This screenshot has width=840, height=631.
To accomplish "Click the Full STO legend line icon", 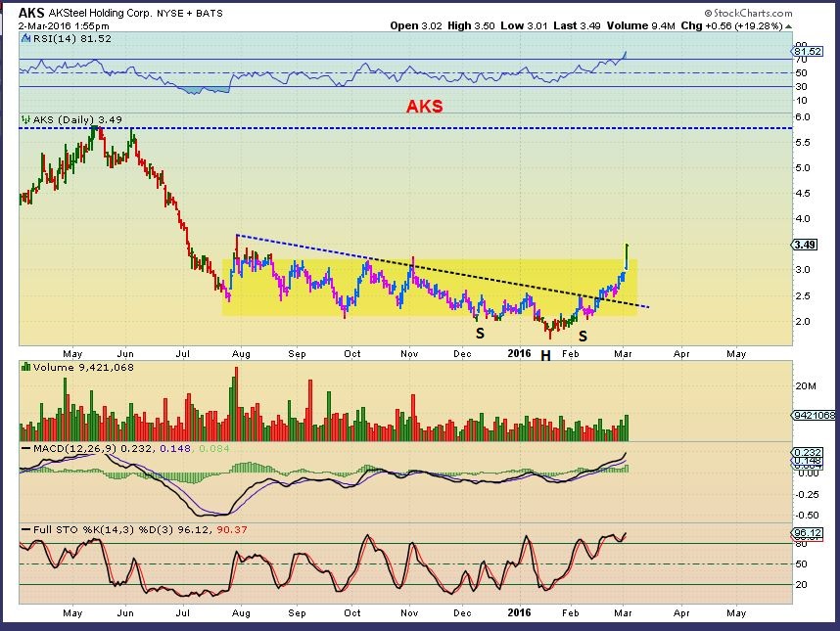I will point(25,529).
